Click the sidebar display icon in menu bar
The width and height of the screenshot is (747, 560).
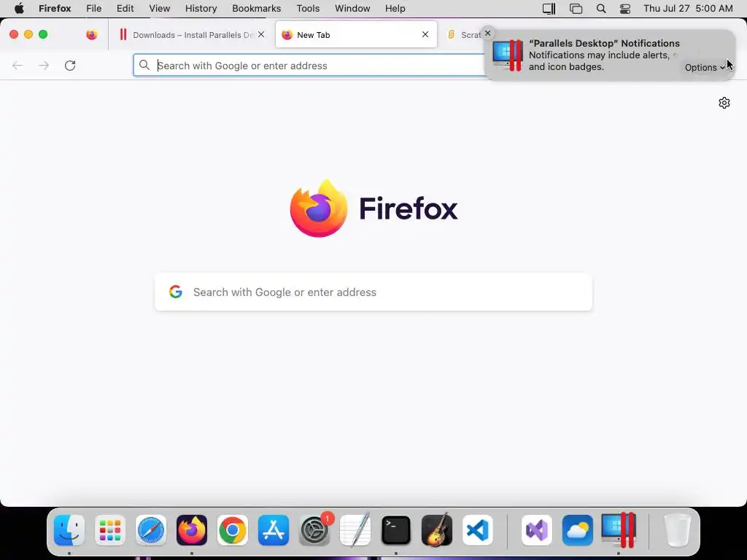point(549,9)
